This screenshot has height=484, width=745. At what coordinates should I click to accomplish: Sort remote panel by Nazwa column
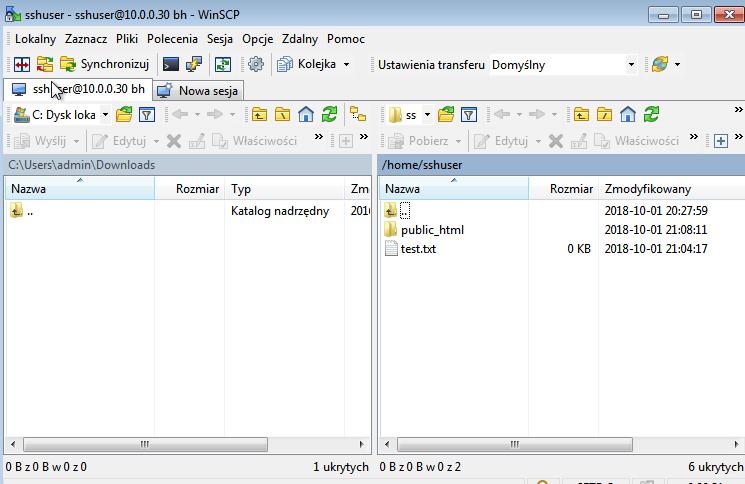point(454,189)
